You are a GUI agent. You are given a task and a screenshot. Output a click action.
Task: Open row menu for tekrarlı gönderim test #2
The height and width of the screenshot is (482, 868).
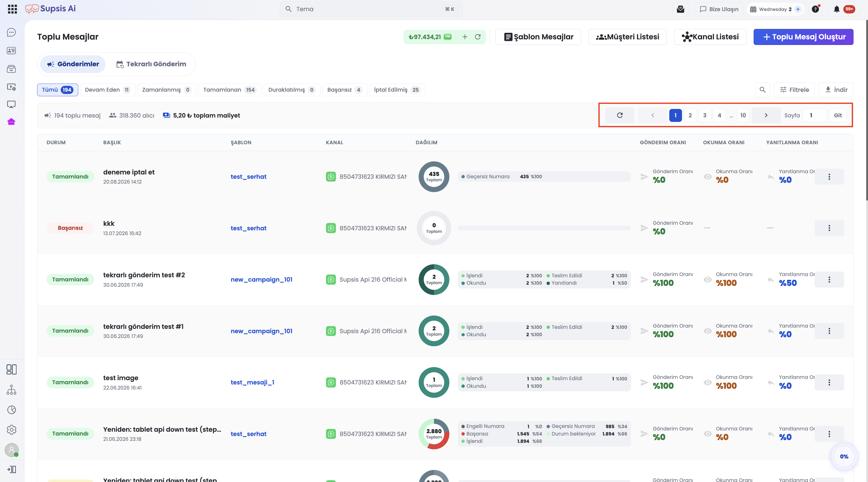coord(829,279)
